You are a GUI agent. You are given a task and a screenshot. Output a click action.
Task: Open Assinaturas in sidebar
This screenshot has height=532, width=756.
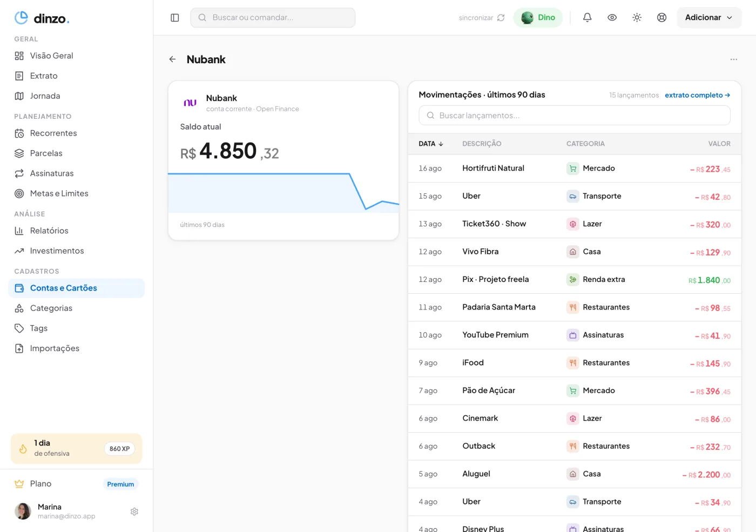pos(77,173)
